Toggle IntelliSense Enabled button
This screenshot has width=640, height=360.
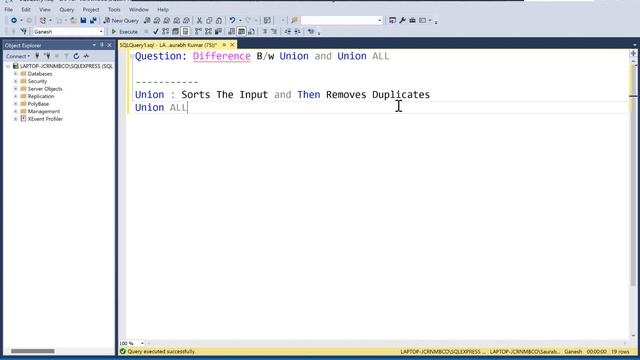click(185, 31)
